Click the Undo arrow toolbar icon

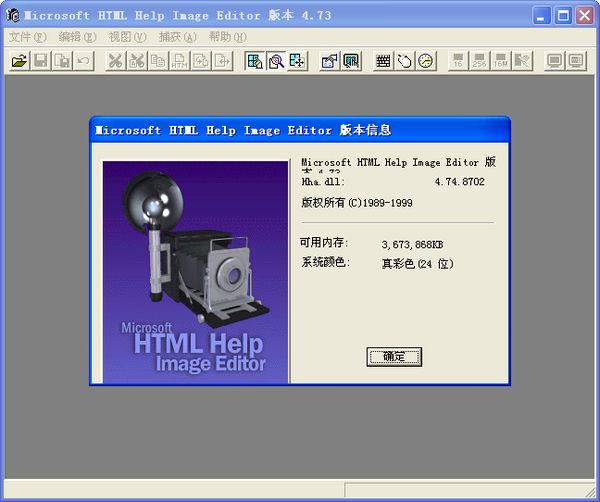[85, 61]
